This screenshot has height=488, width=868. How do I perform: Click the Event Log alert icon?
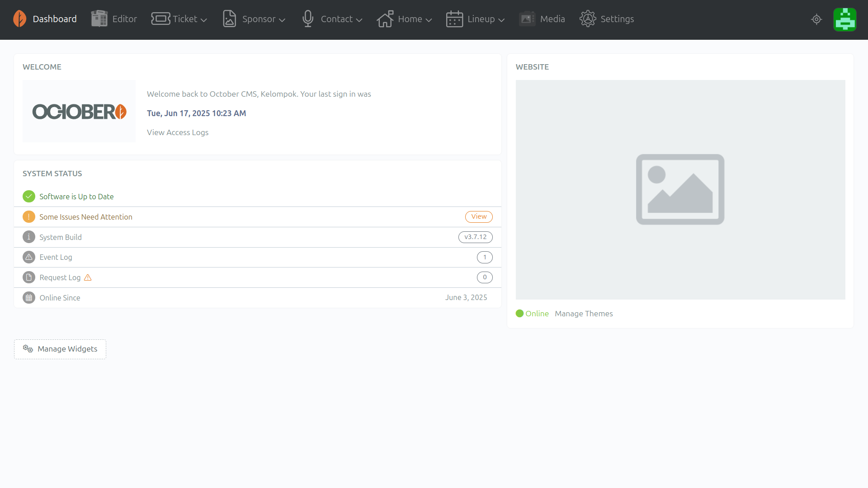29,257
